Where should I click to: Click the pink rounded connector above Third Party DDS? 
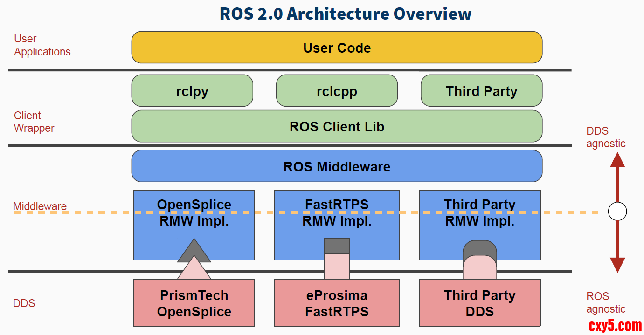[479, 268]
